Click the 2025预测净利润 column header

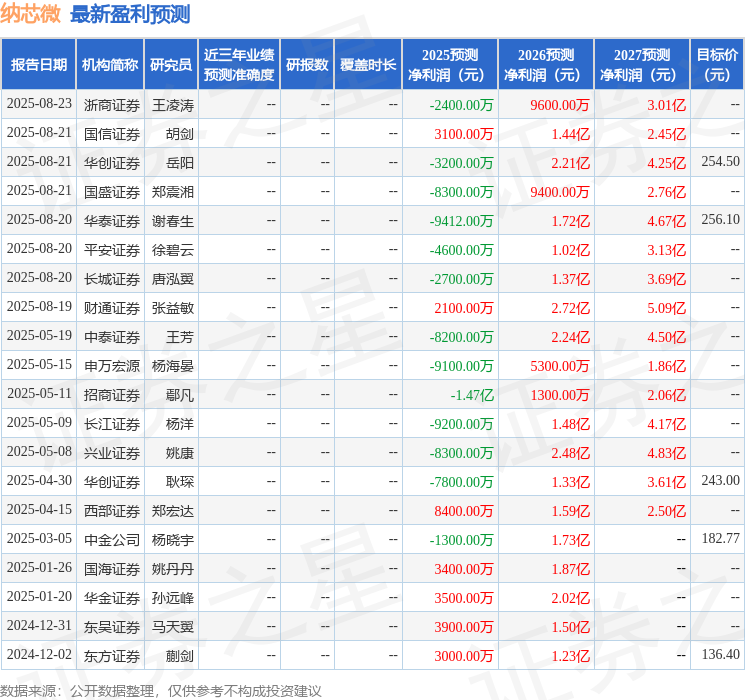coord(450,65)
